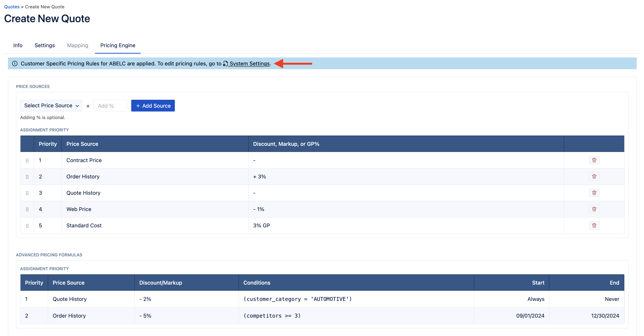Delete the Standard Cost row
The width and height of the screenshot is (644, 336).
pyautogui.click(x=594, y=225)
